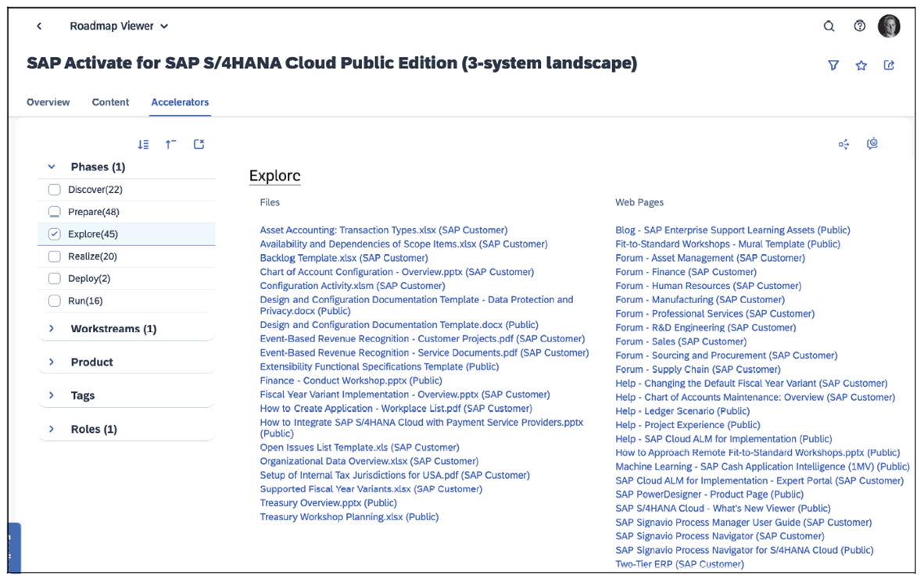Click the expand-all list icon above Phases
924x582 pixels.
(x=143, y=145)
